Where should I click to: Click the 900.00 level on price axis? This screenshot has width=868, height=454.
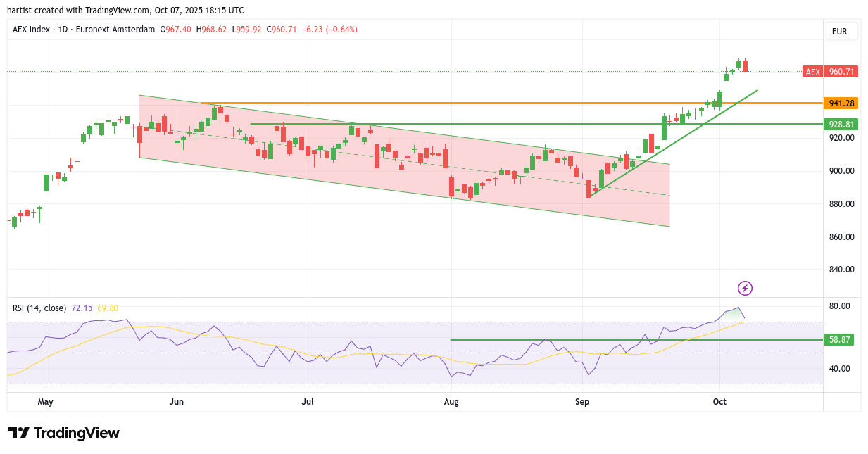point(841,171)
